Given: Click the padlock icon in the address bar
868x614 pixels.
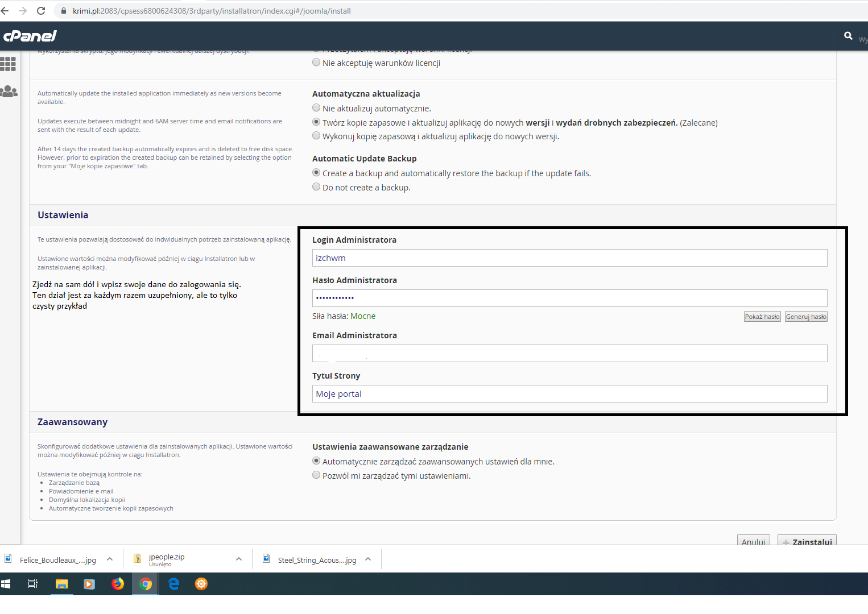Looking at the screenshot, I should point(64,10).
